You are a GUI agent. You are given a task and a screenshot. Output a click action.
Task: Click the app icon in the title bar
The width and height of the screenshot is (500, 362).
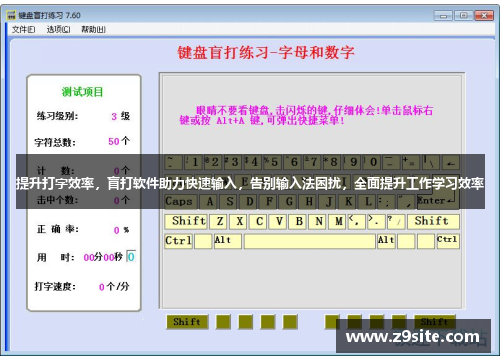click(x=11, y=15)
